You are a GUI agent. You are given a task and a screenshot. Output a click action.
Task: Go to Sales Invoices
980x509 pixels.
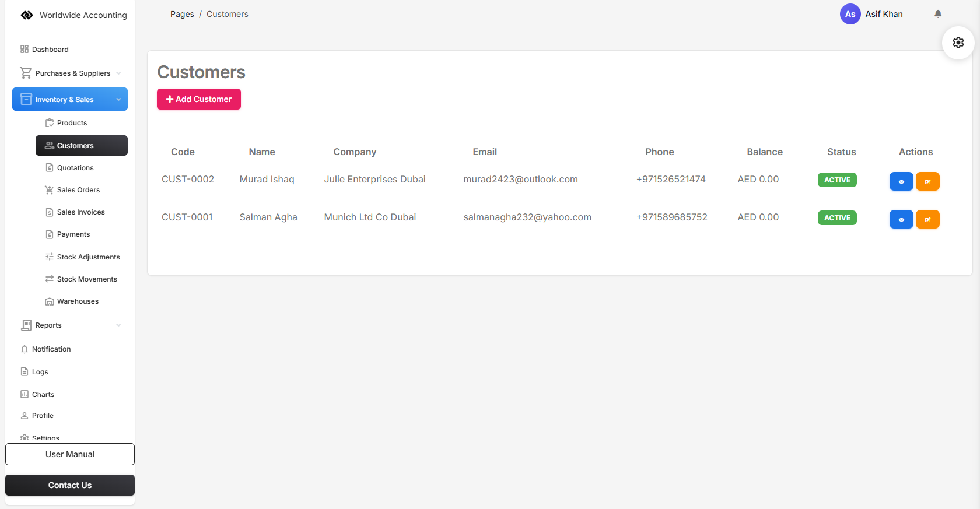tap(80, 212)
